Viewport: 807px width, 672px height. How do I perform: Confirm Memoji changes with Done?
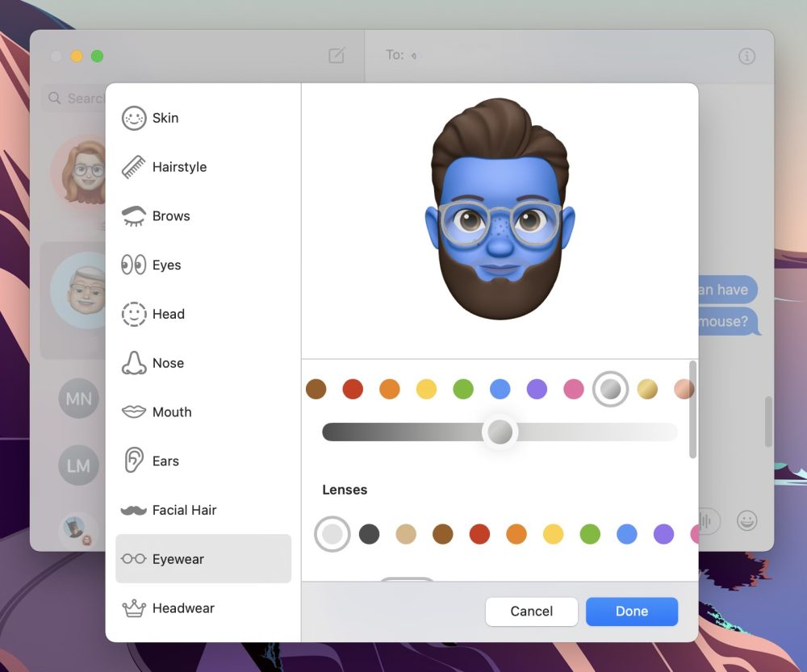pyautogui.click(x=632, y=611)
